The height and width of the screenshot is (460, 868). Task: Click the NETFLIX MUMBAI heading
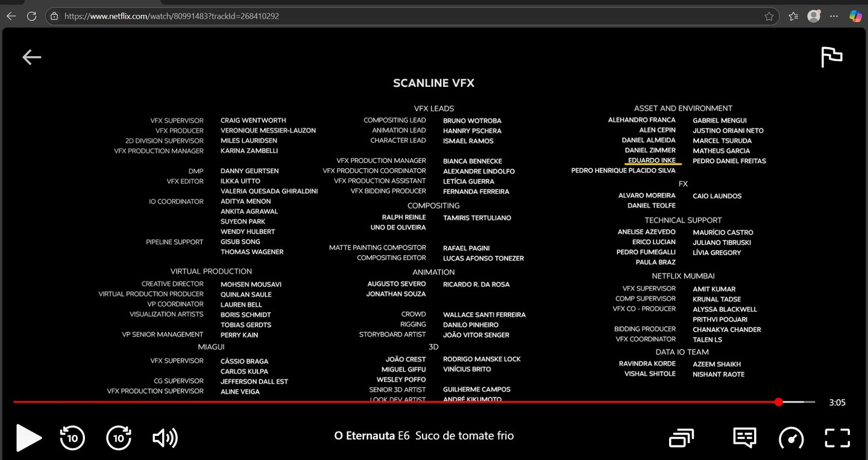coord(683,276)
